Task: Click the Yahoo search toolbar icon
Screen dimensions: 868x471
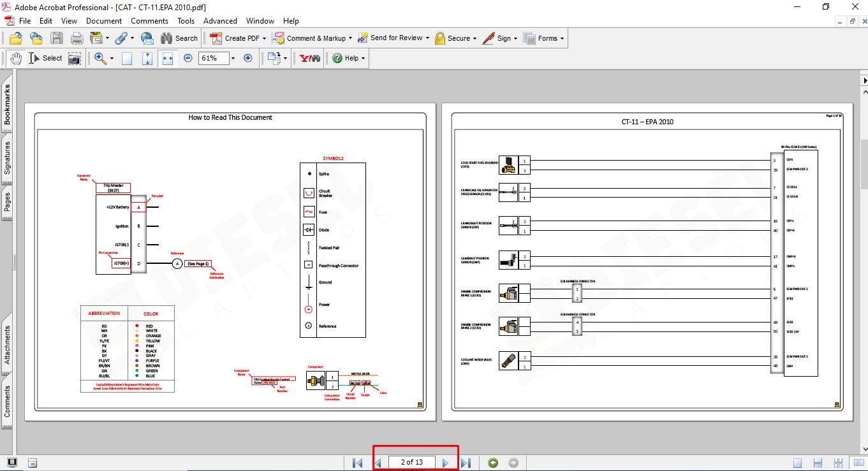Action: point(310,58)
